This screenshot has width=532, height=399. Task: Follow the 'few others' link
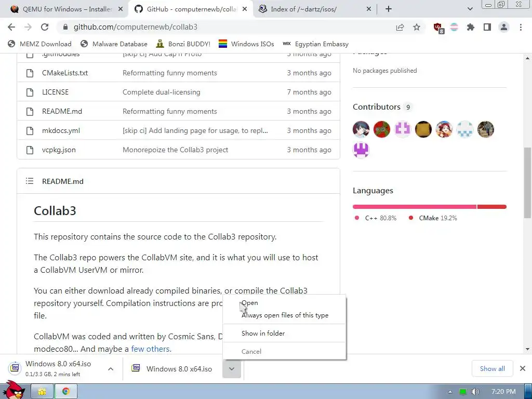(151, 349)
